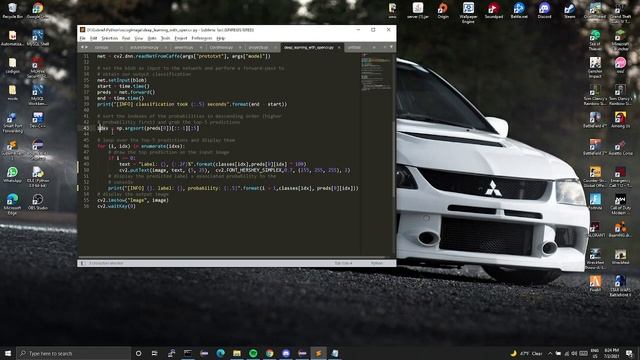
Task: Open Soundpad desktop icon
Action: point(493,11)
